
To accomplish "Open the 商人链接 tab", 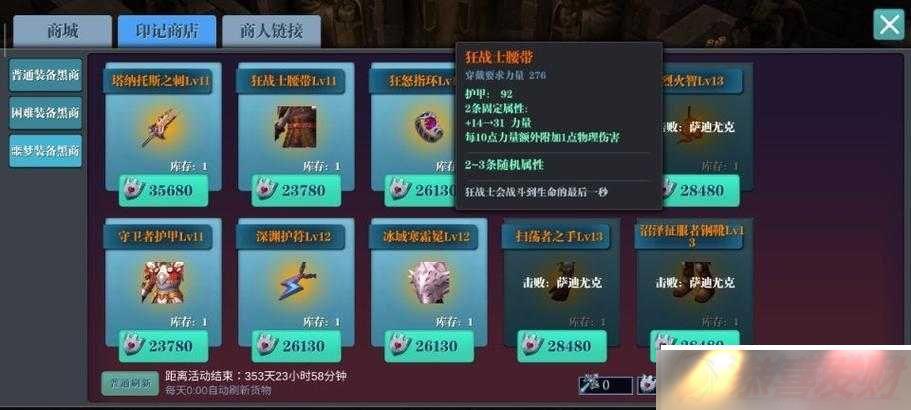I will pyautogui.click(x=271, y=31).
